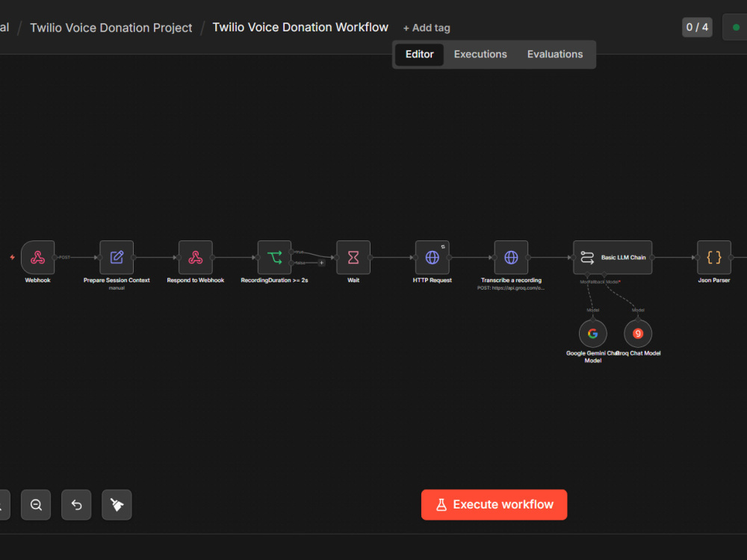Click the + Add tag link

click(x=427, y=28)
